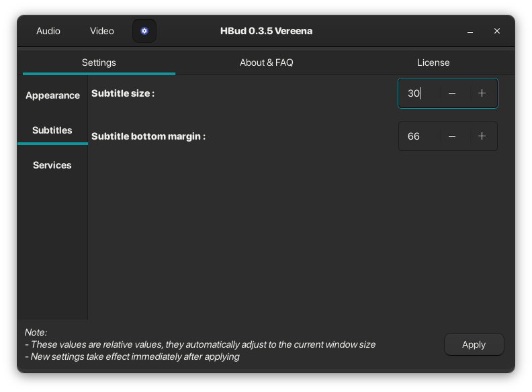
Task: Select the Subtitles sidebar section
Action: coord(52,130)
